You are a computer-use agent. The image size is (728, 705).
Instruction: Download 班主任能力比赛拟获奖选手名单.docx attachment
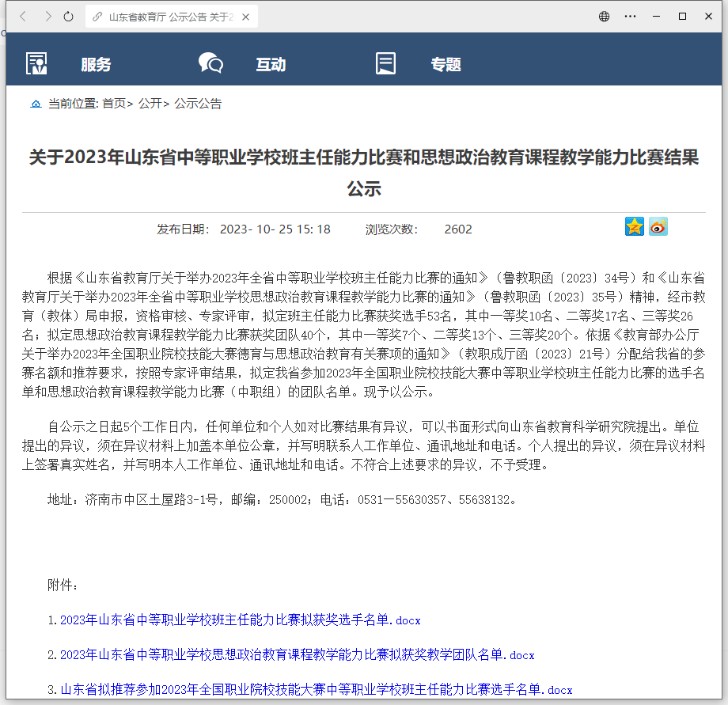click(x=240, y=620)
